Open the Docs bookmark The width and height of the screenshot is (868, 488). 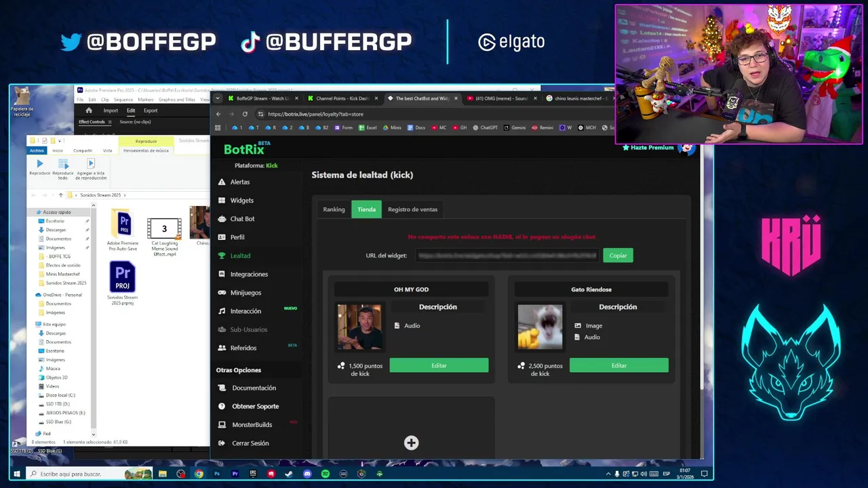pyautogui.click(x=416, y=127)
